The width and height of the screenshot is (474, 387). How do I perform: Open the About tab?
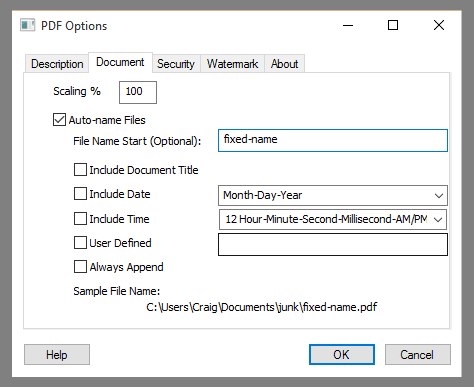point(284,64)
